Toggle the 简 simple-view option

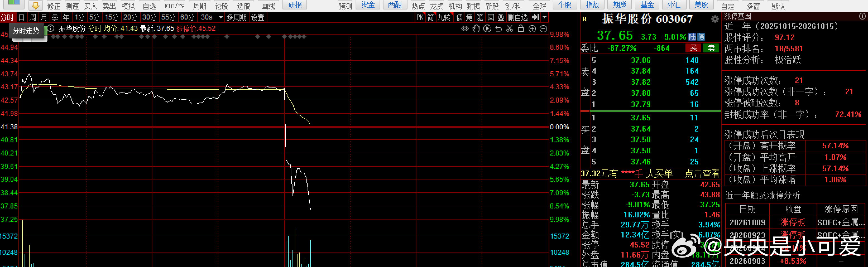click(431, 18)
